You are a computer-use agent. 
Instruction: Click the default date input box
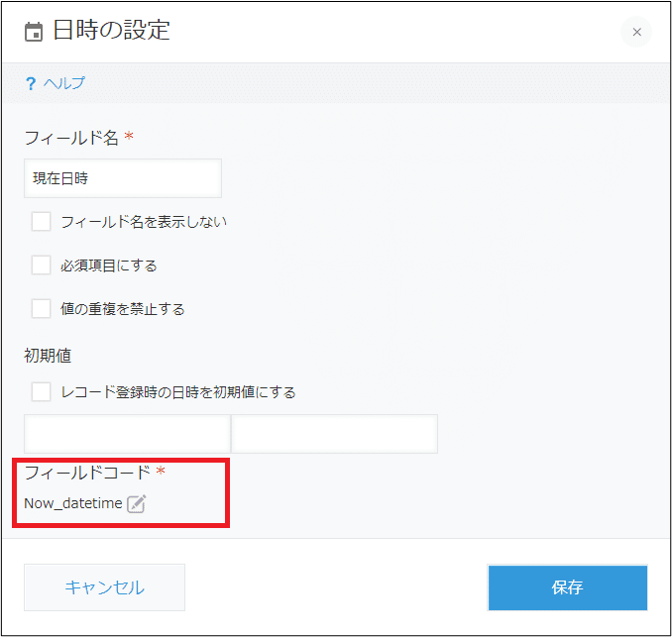coord(127,434)
